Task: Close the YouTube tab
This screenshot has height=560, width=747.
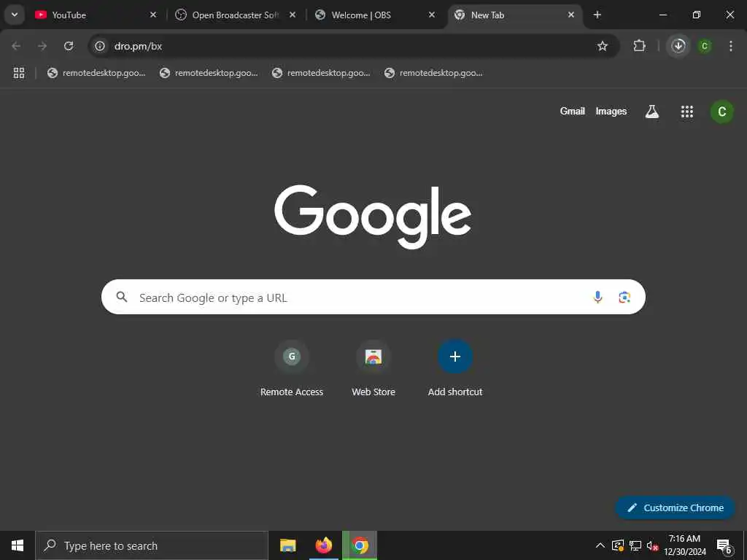Action: tap(153, 15)
